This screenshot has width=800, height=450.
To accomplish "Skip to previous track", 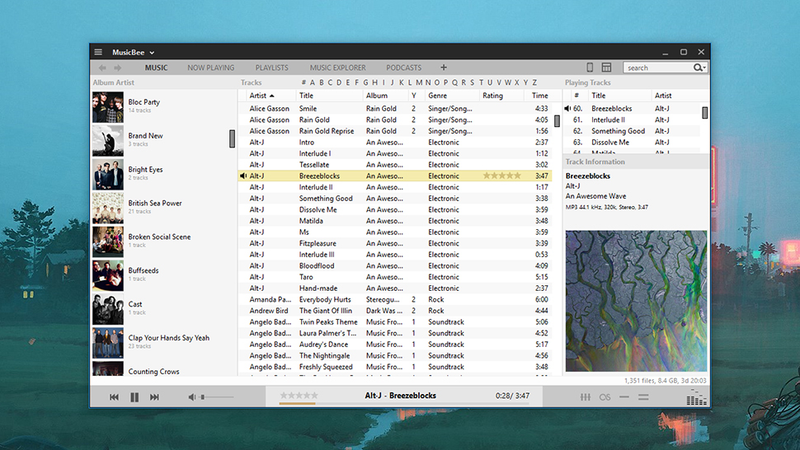I will [114, 397].
